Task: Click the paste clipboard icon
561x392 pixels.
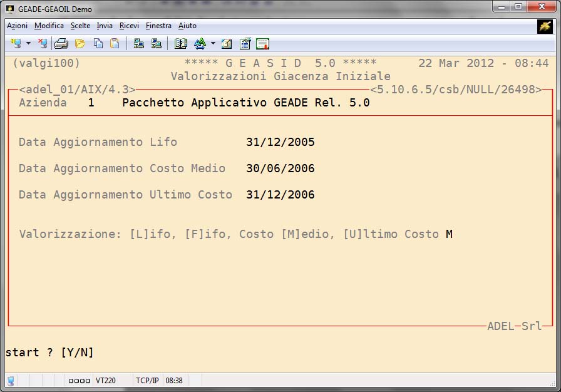Action: (115, 44)
